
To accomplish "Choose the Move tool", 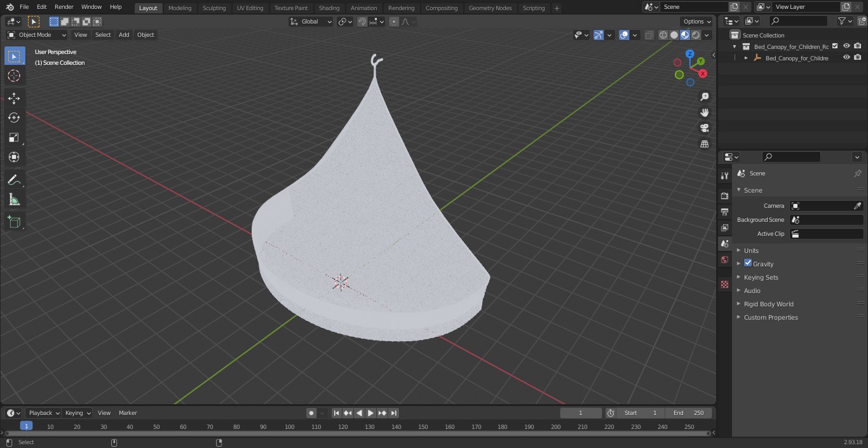I will [x=14, y=98].
